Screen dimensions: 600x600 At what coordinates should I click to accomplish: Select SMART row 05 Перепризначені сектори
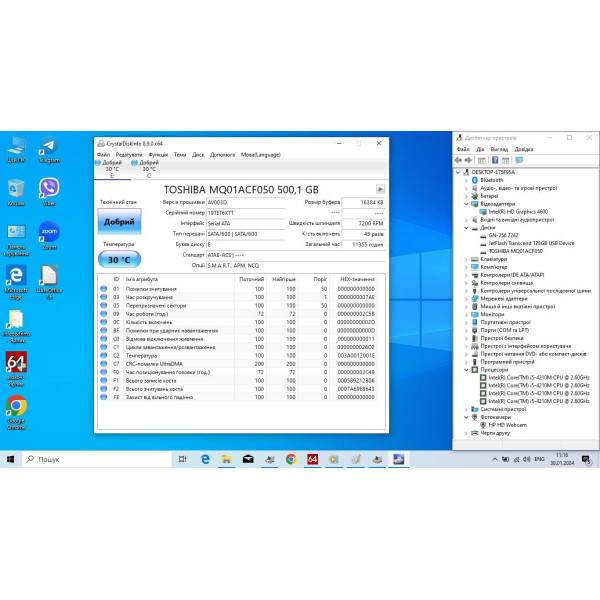click(x=238, y=305)
